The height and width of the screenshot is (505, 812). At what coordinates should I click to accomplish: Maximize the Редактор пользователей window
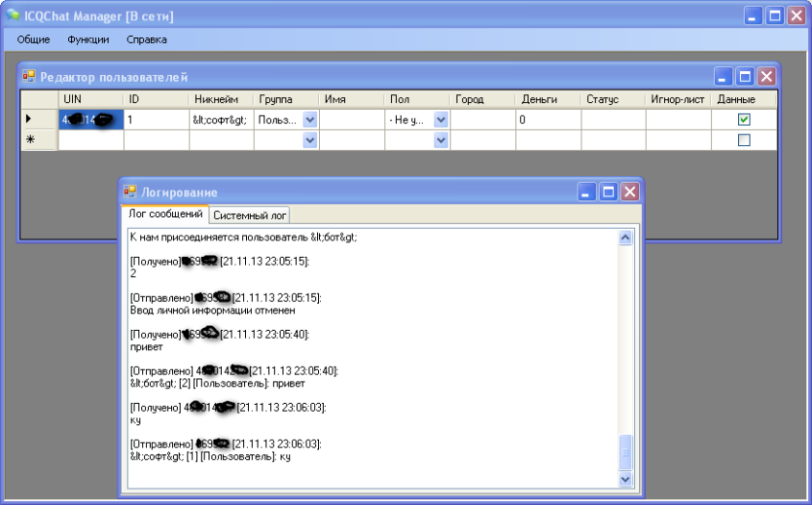click(745, 77)
